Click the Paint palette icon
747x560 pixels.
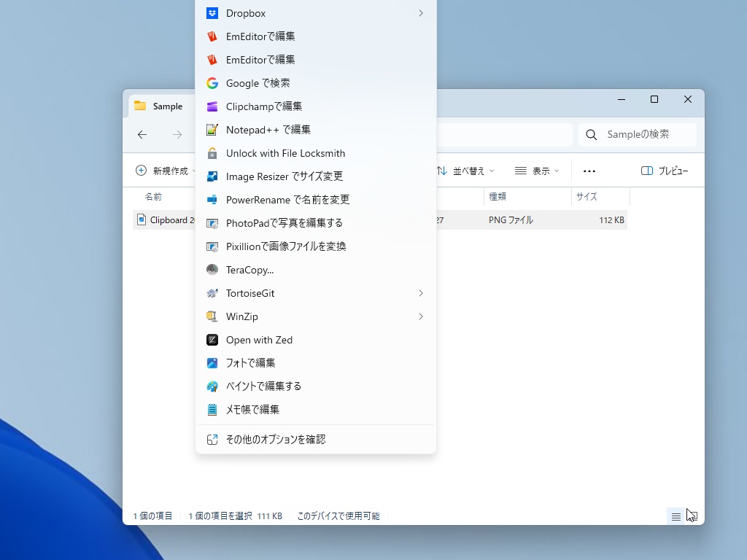tap(212, 386)
